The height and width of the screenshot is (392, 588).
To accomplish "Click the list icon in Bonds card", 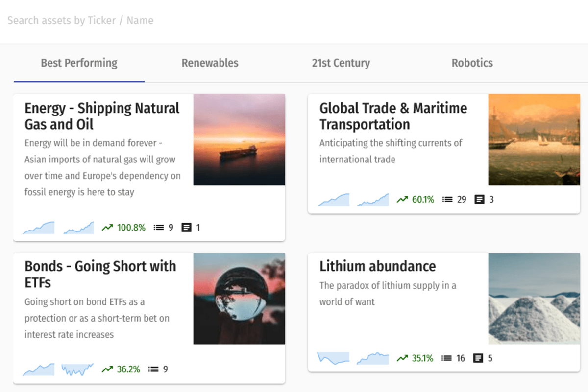I will pos(153,369).
